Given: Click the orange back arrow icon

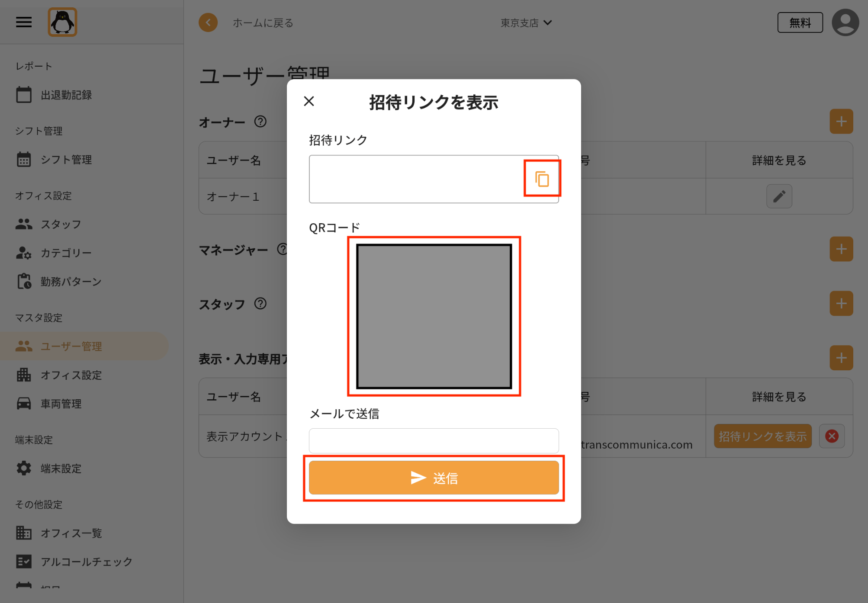Looking at the screenshot, I should tap(208, 22).
